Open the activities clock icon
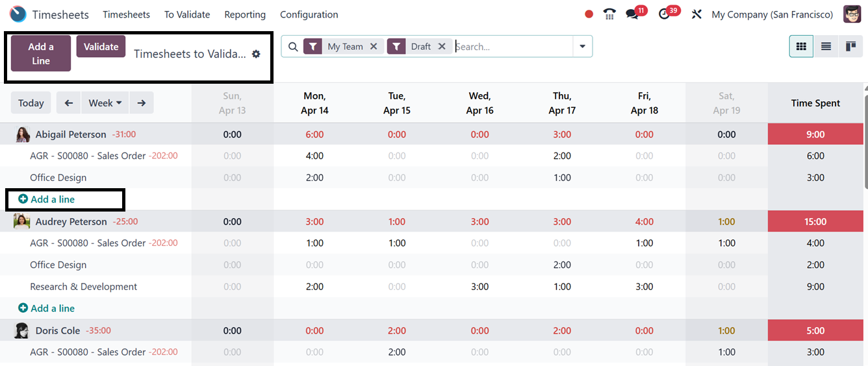868x366 pixels. (664, 14)
